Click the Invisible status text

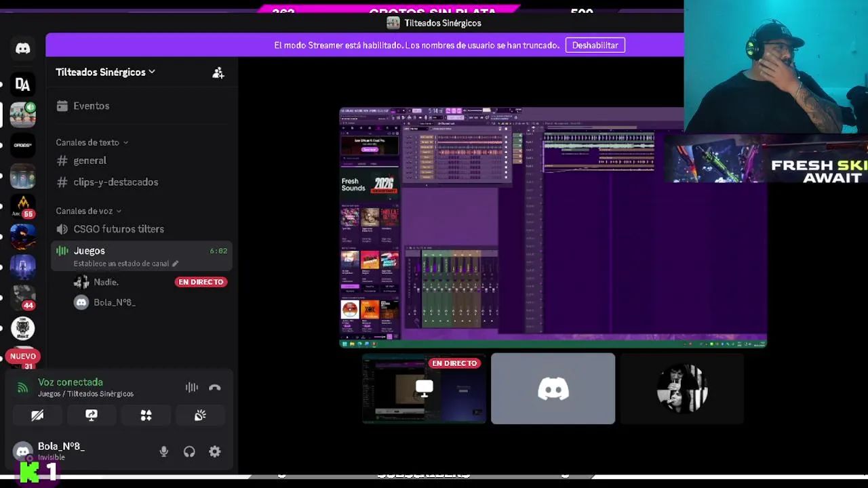click(x=52, y=457)
